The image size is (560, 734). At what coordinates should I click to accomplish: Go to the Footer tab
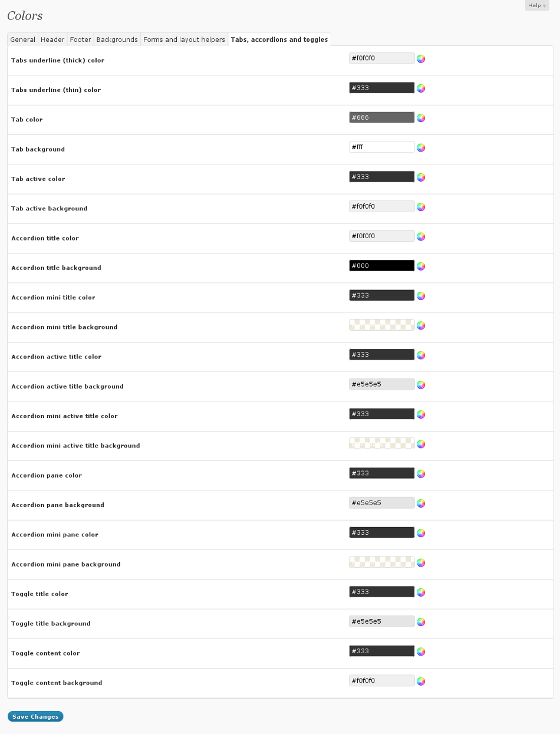point(80,40)
